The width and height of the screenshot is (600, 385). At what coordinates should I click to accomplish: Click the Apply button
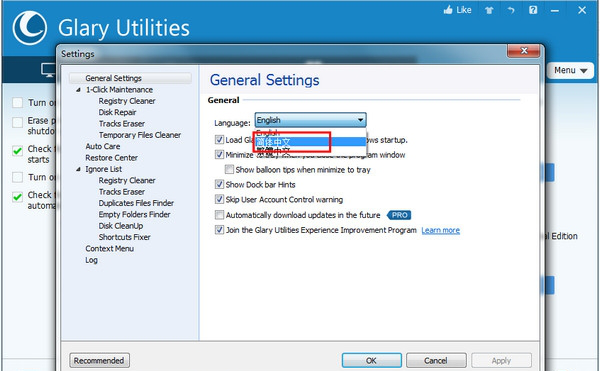[x=501, y=361]
